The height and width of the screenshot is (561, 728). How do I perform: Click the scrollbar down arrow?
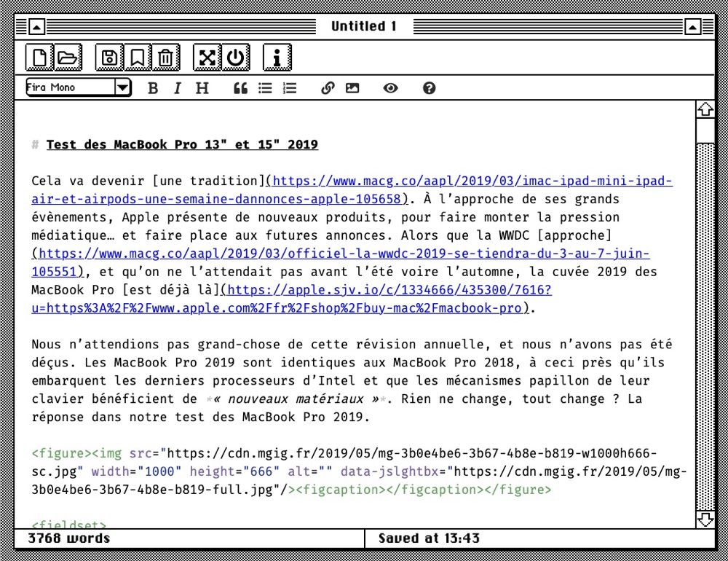pos(705,519)
